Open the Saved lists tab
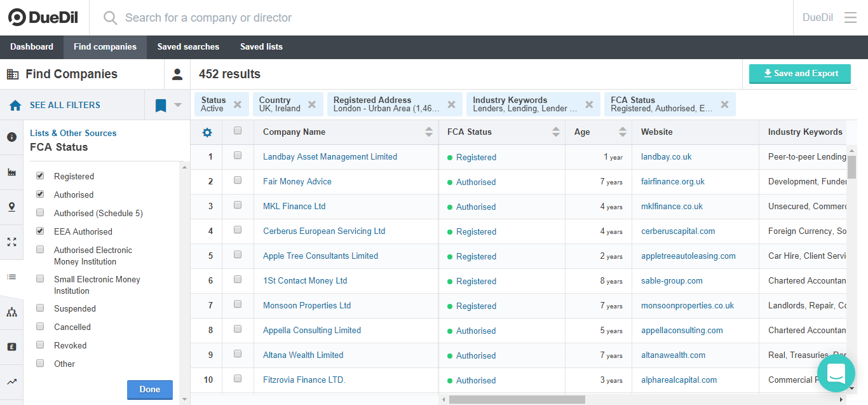This screenshot has width=868, height=405. pyautogui.click(x=261, y=47)
